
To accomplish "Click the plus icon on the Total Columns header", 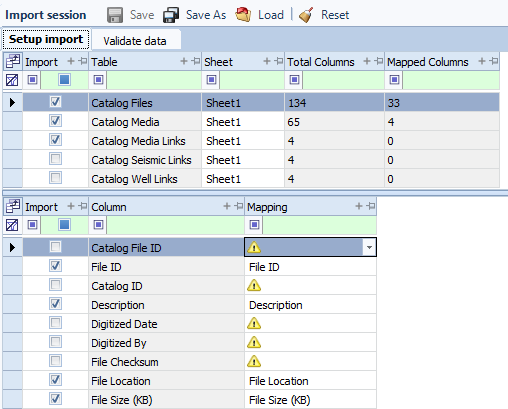I will coord(367,61).
